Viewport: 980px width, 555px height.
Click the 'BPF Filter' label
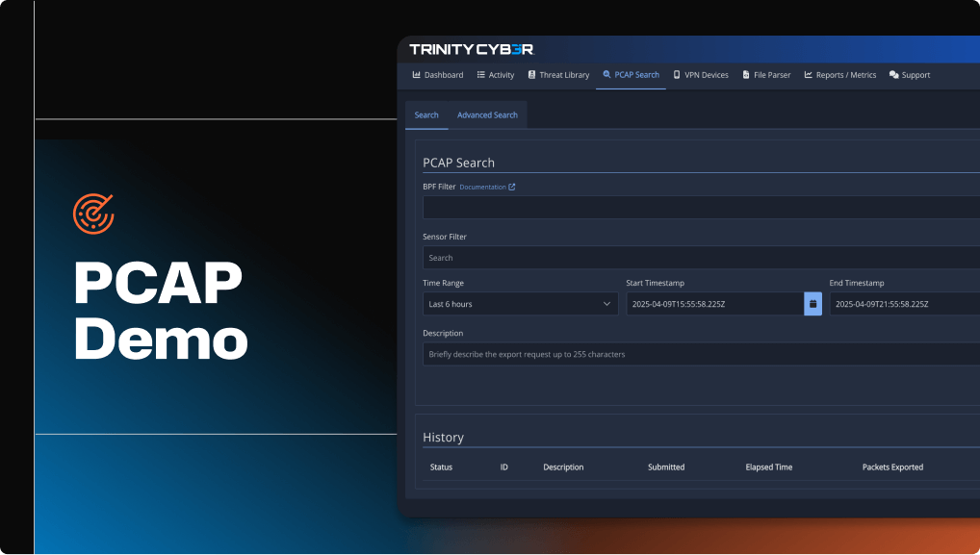tap(439, 187)
